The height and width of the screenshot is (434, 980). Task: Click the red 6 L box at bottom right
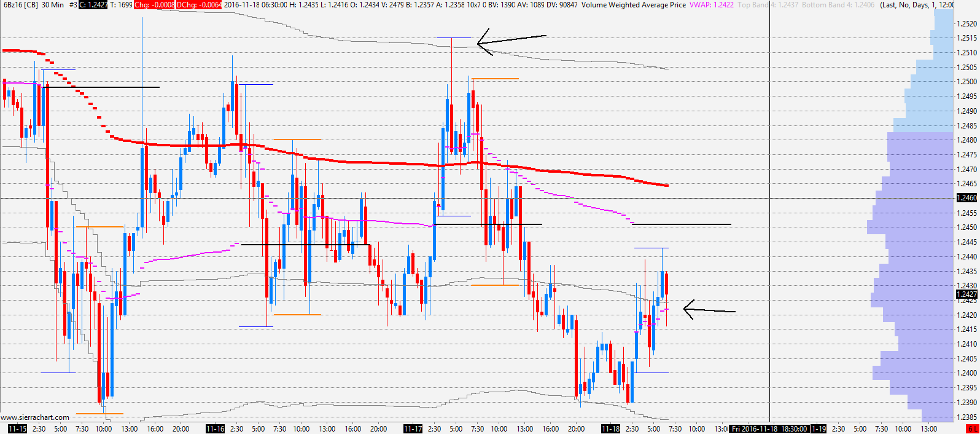point(972,429)
